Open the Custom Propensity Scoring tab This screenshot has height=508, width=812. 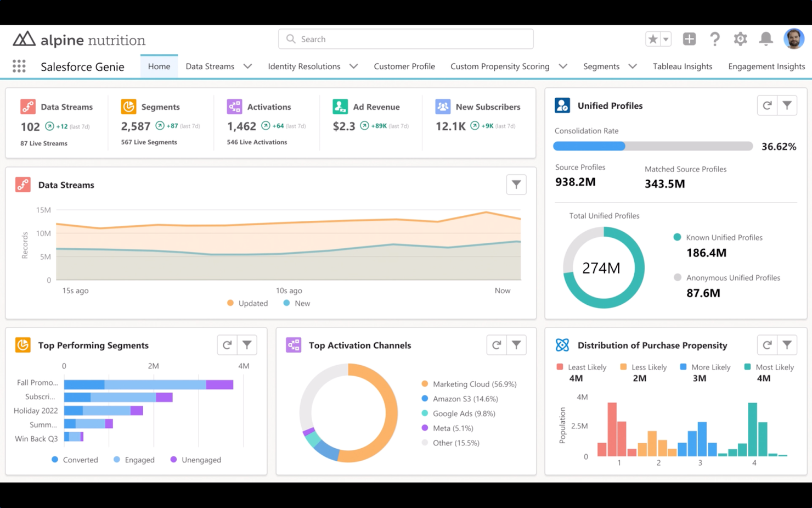tap(500, 66)
